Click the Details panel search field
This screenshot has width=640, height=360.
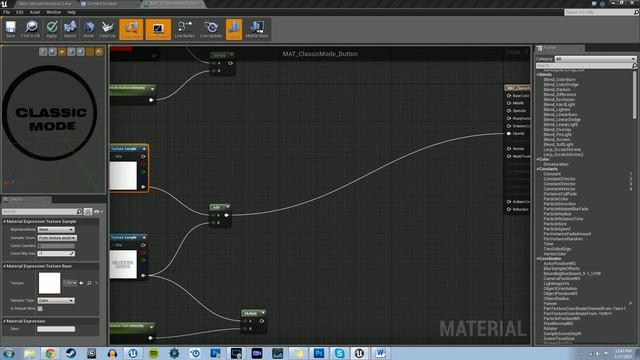click(x=42, y=211)
